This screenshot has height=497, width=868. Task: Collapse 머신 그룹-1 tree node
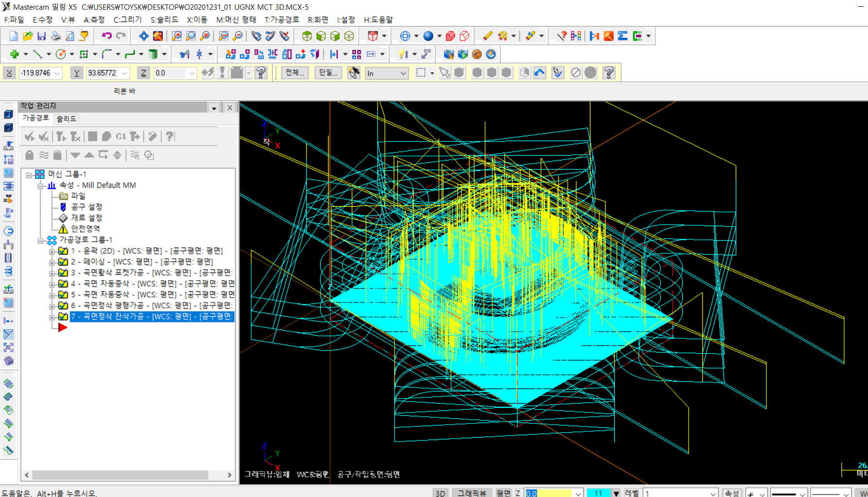29,175
